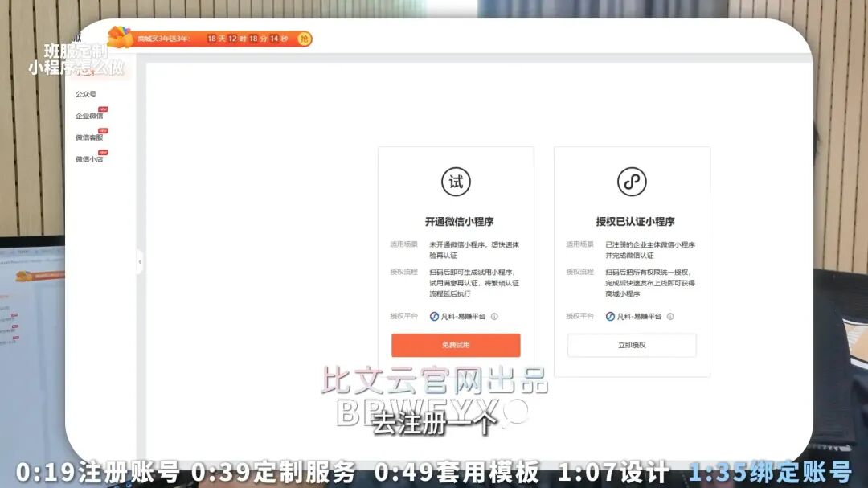Click the 试 trial circle icon

[456, 182]
